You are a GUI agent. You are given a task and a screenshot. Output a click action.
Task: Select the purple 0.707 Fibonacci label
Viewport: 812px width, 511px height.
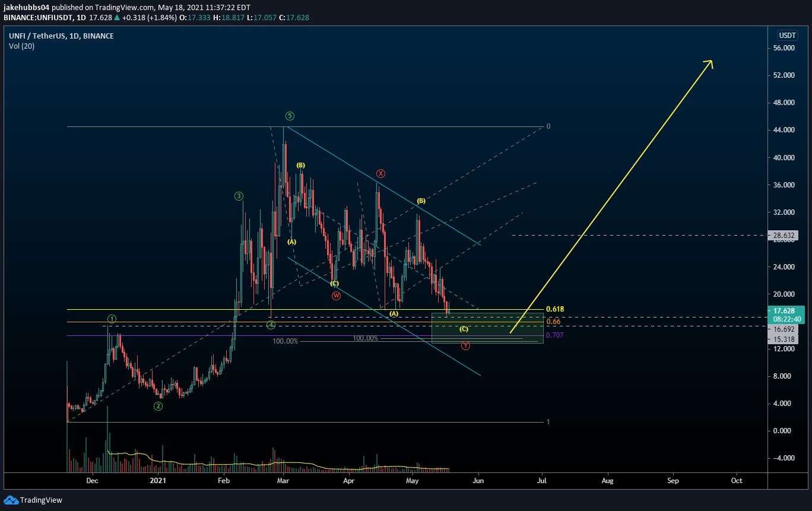pyautogui.click(x=554, y=335)
